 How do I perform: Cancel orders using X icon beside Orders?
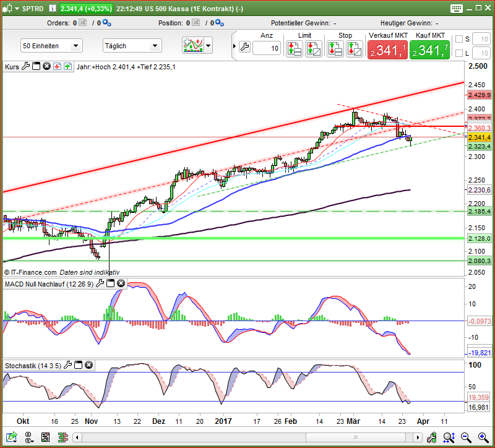coord(83,22)
